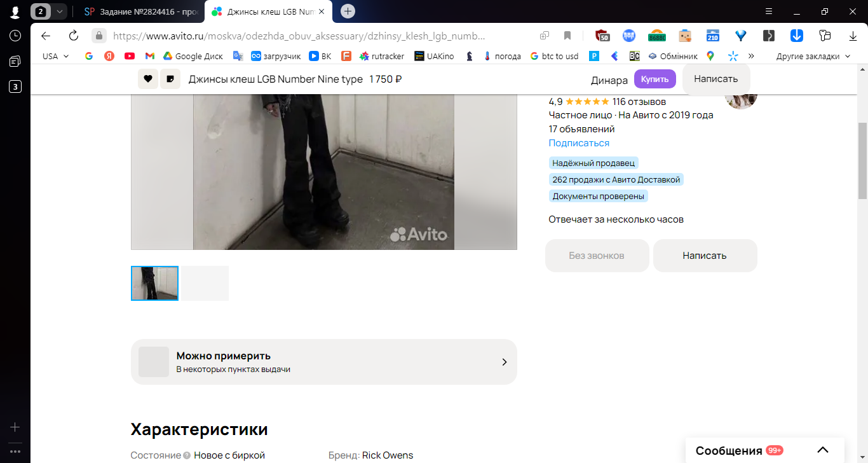Open the Google Диск bookmark
This screenshot has height=463, width=868.
coord(193,56)
